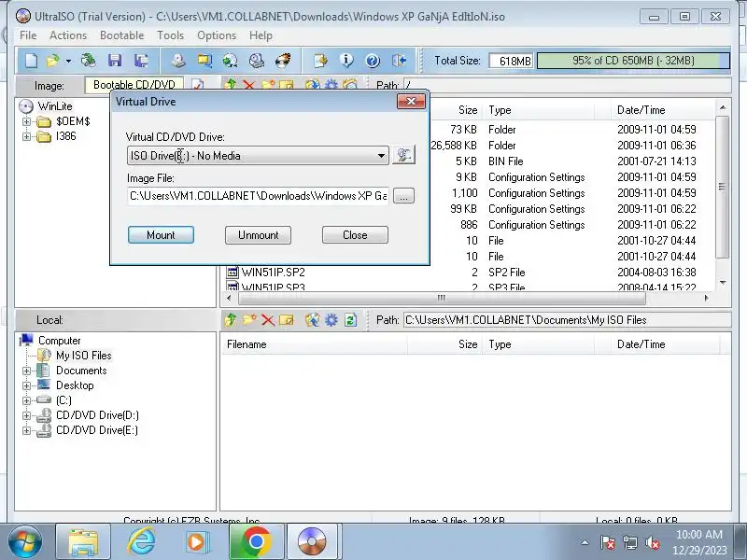Click the red X delete icon in Local toolbar

click(x=268, y=320)
